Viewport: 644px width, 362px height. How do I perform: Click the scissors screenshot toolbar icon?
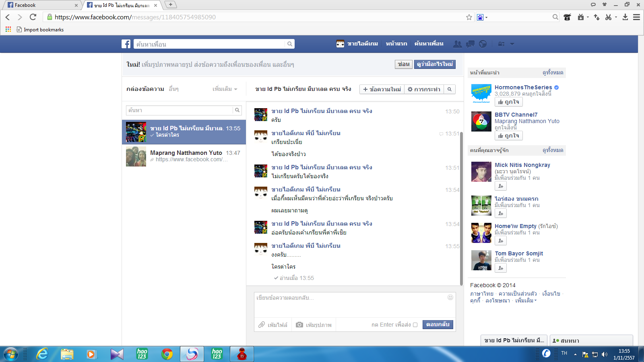(x=609, y=17)
